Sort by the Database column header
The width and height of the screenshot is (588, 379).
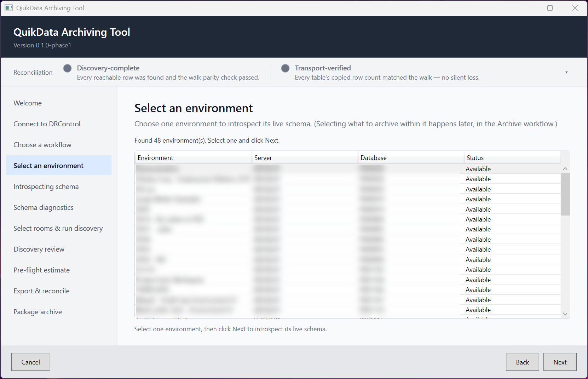[411, 158]
